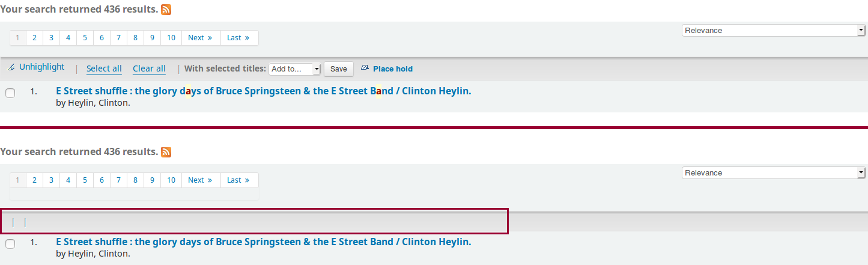Viewport: 868px width, 265px height.
Task: Open the highlighted E Street shuffle title in upper list
Action: pyautogui.click(x=263, y=91)
